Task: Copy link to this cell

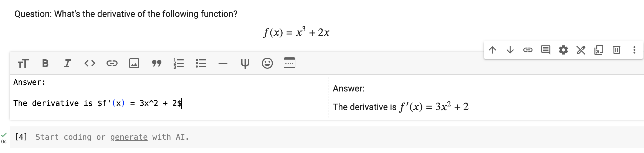Action: (528, 50)
